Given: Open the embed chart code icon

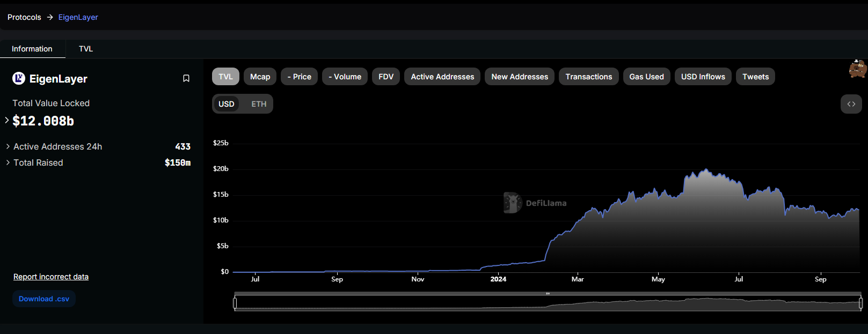Looking at the screenshot, I should click(x=851, y=104).
